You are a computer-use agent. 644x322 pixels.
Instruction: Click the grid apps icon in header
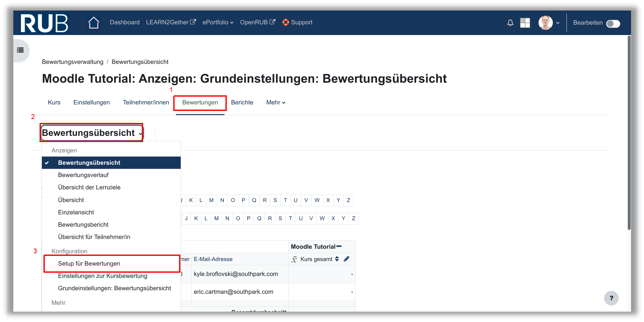click(x=525, y=23)
